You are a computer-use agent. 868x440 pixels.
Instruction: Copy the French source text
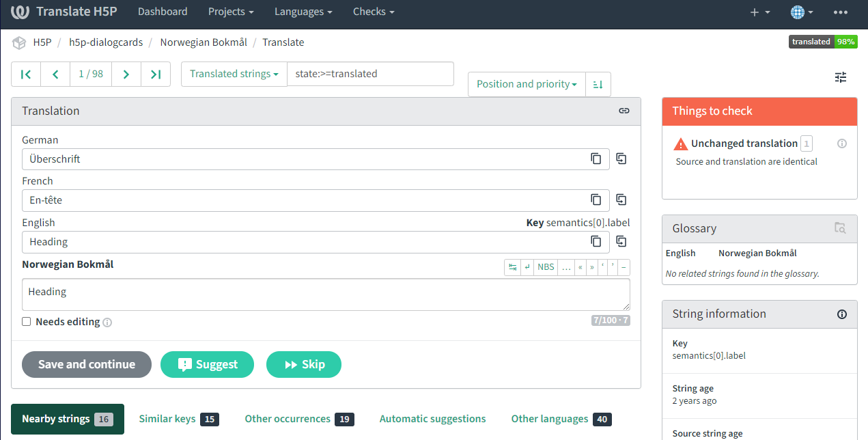click(x=596, y=200)
